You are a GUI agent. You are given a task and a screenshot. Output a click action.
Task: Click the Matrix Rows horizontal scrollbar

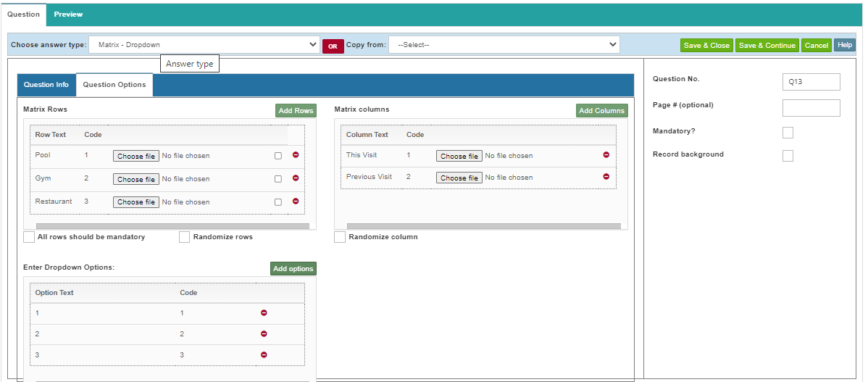(x=172, y=226)
